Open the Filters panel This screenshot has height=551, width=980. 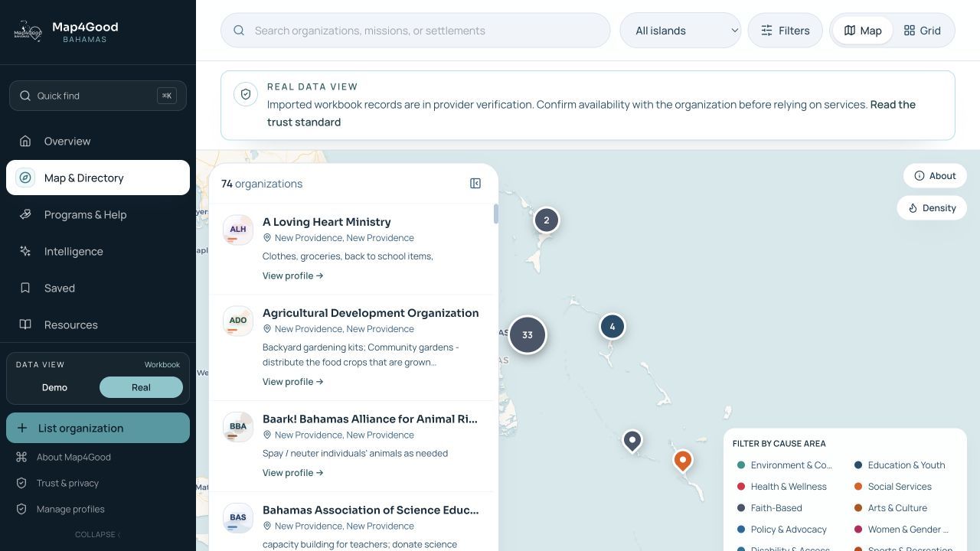[786, 31]
